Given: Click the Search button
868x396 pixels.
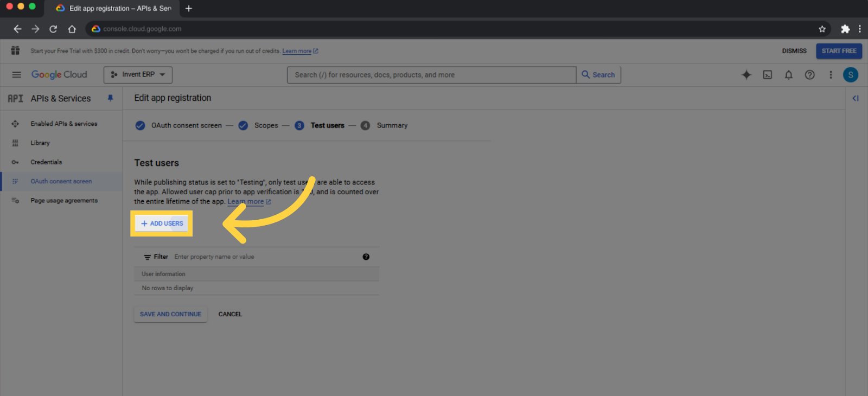Looking at the screenshot, I should click(x=598, y=75).
